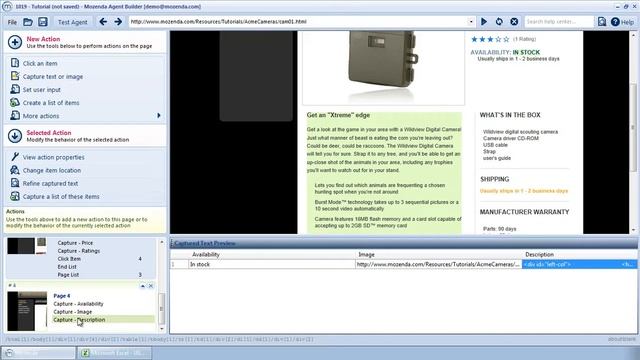Delete Page 4 with the X icon
640x360 pixels.
pos(151,286)
